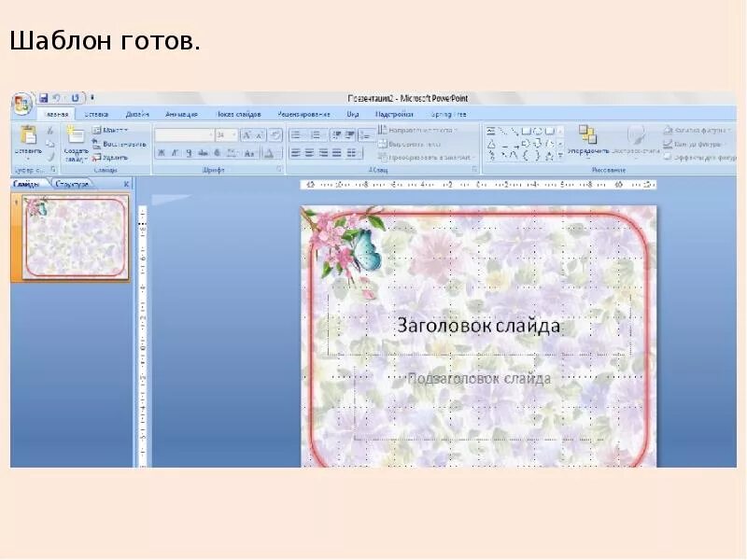The image size is (747, 560).
Task: Apply a bulleted list
Action: point(296,135)
